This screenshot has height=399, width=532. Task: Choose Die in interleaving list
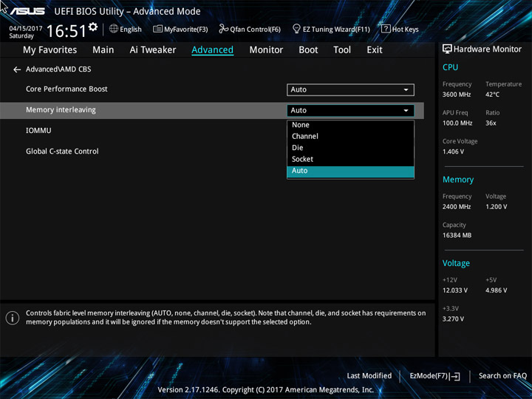point(350,148)
